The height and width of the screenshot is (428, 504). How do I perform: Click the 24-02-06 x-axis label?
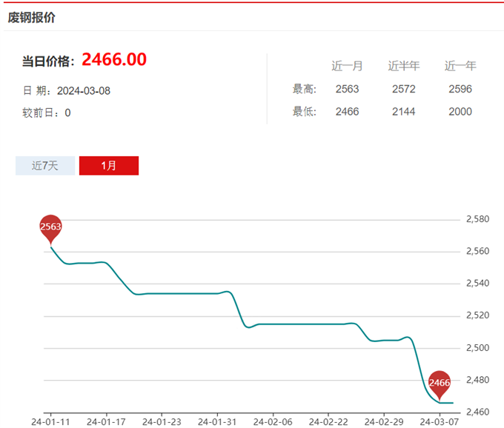273,422
